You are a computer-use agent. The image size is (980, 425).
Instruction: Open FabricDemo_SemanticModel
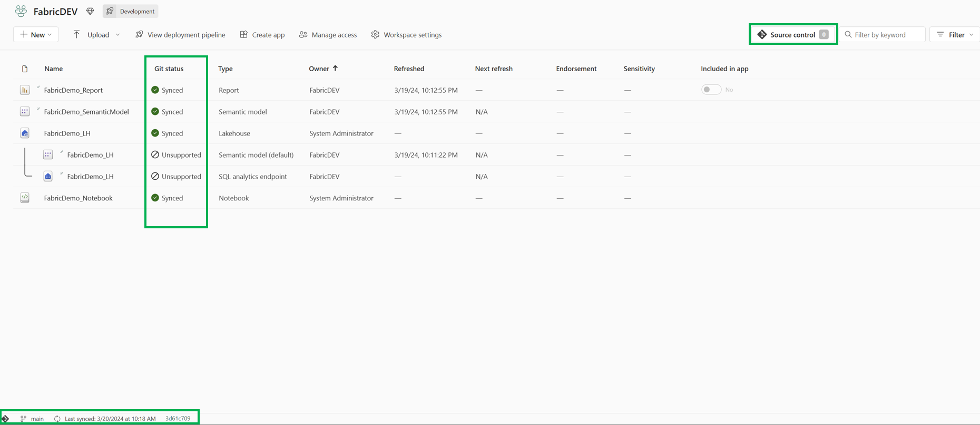coord(86,112)
